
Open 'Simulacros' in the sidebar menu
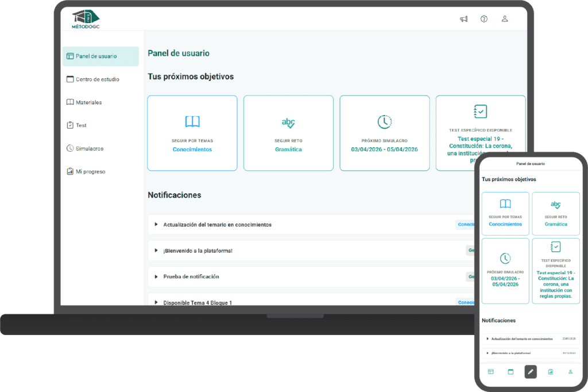click(90, 148)
